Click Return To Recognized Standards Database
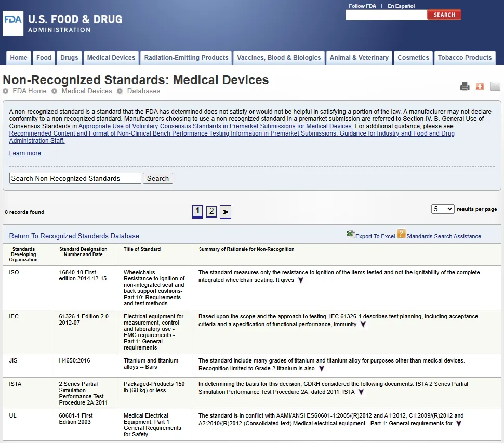 74,236
